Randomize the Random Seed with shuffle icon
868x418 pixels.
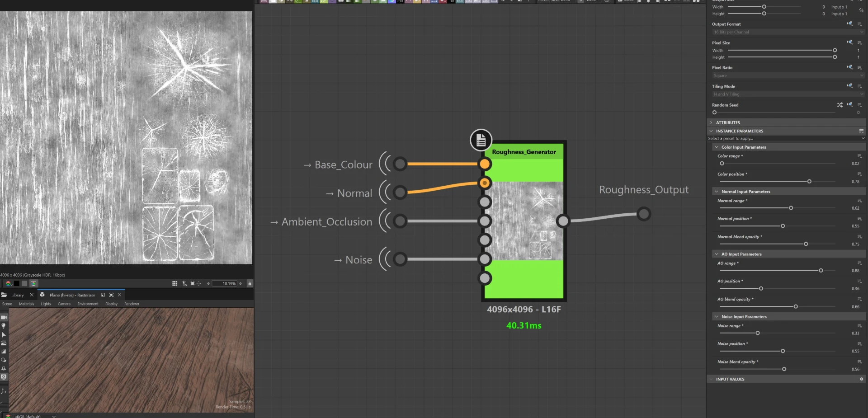840,105
